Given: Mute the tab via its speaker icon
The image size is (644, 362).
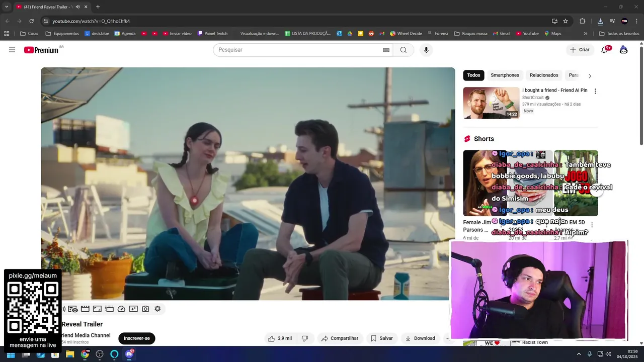Looking at the screenshot, I should coord(77,7).
